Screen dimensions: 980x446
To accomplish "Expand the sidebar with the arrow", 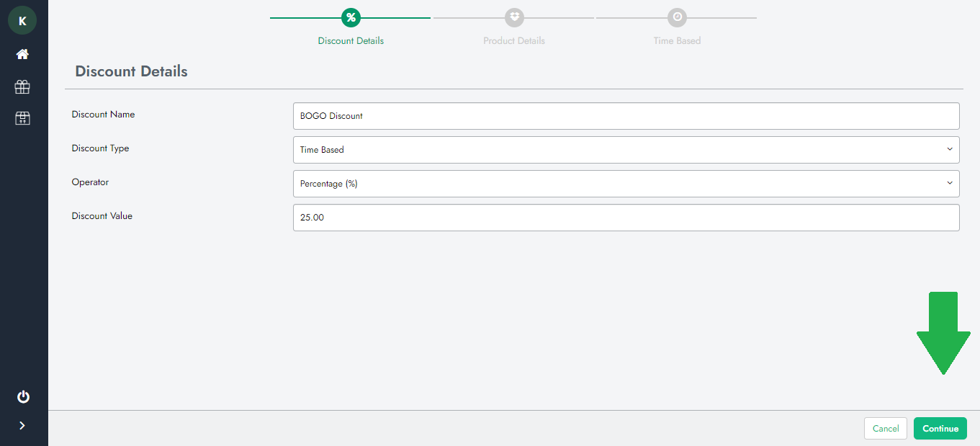I will pyautogui.click(x=22, y=425).
